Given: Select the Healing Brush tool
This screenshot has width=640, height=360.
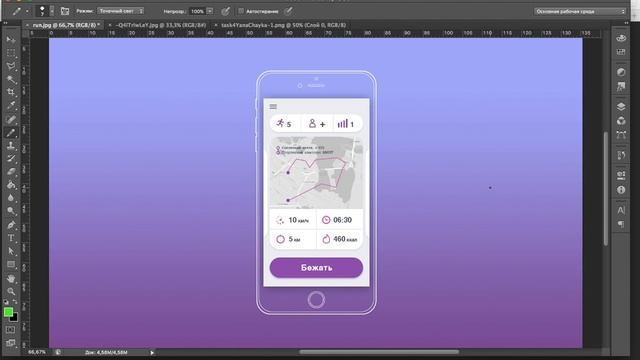Looking at the screenshot, I should [11, 119].
